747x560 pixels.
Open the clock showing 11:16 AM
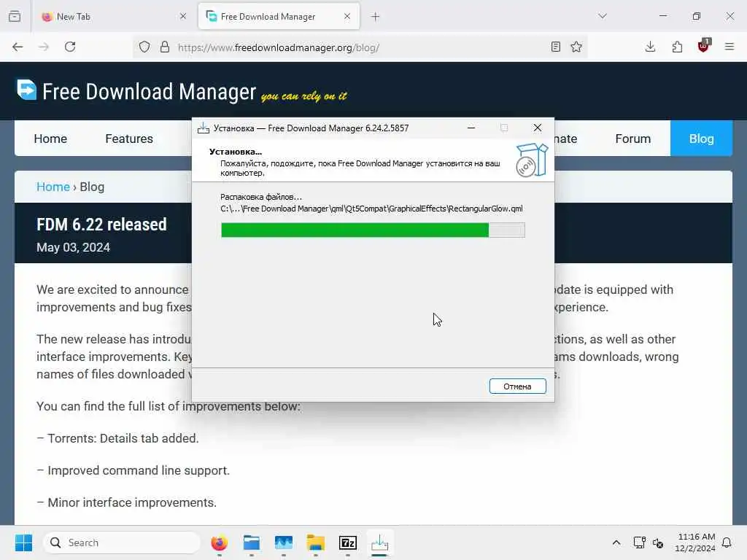tap(695, 542)
